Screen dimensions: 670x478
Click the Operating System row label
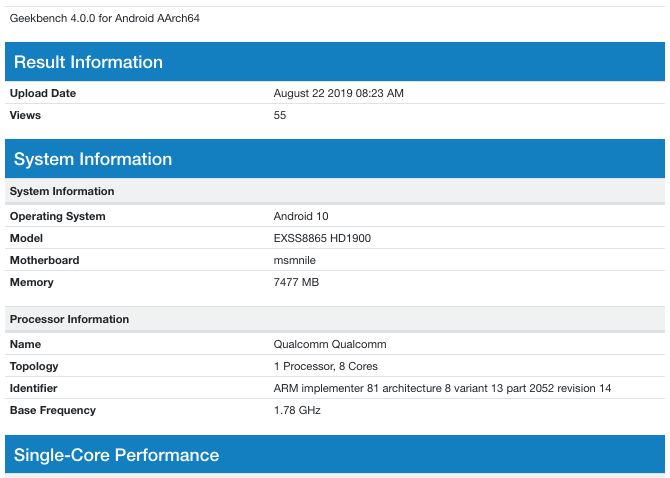pos(57,216)
